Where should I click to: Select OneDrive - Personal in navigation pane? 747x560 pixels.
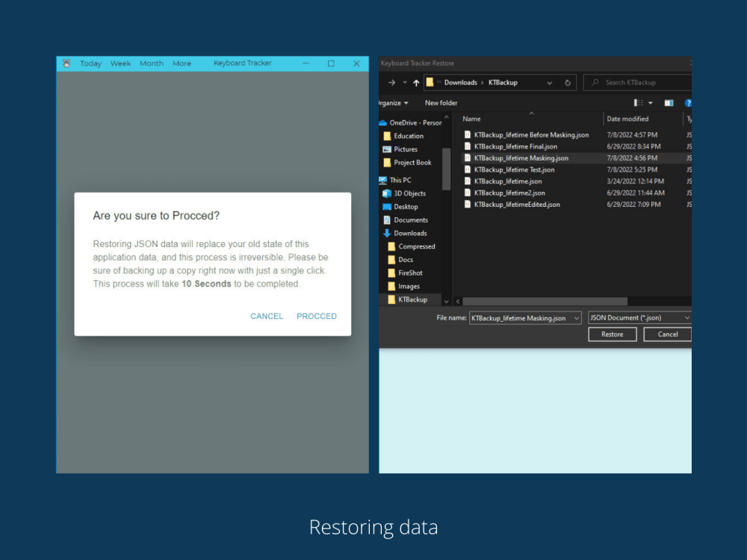pos(411,122)
